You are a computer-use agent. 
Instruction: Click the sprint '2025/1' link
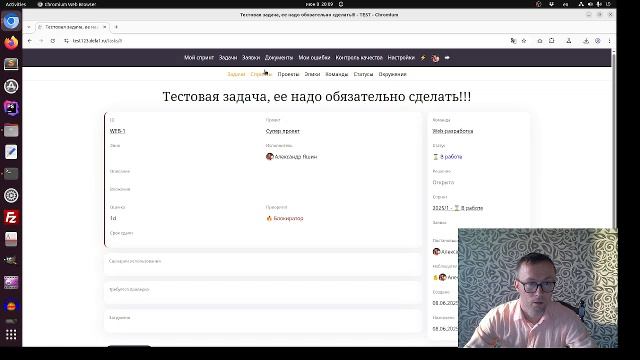458,208
